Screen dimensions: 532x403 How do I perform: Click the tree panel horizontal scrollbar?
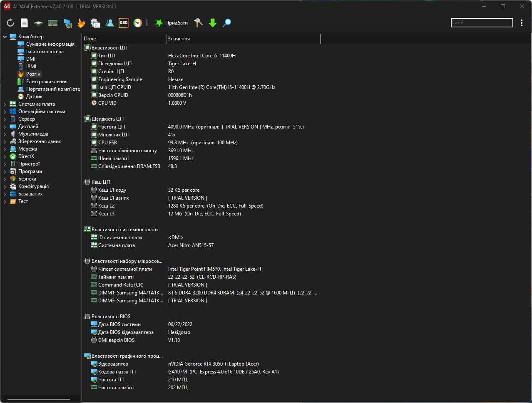tap(39, 400)
